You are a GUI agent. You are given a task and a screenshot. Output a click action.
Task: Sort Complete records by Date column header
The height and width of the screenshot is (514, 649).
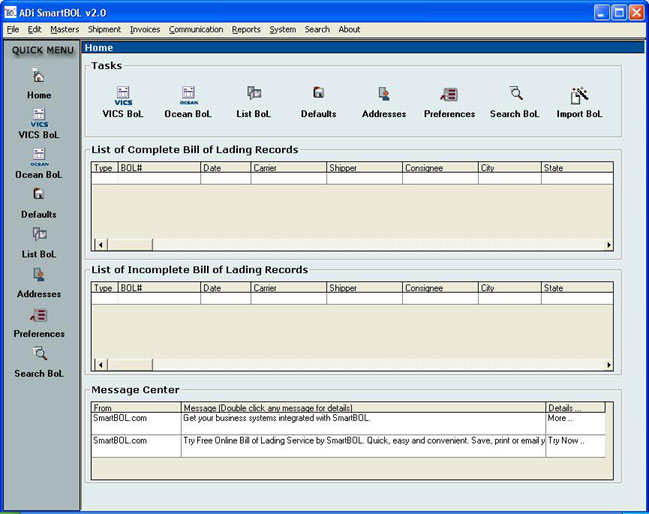coord(226,168)
